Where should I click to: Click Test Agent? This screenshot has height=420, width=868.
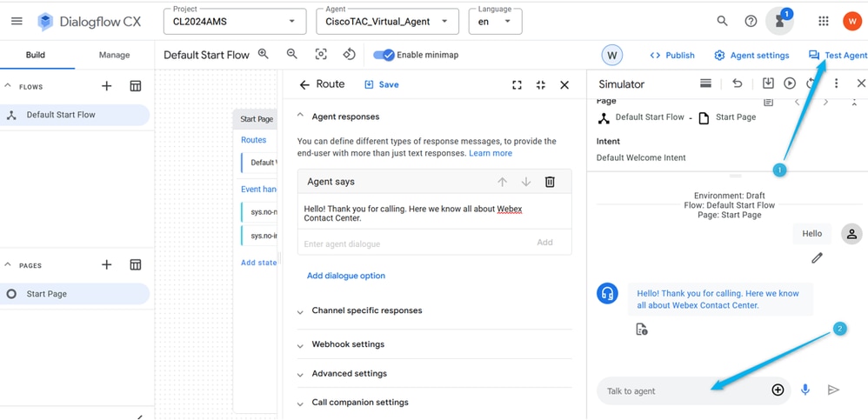coord(838,55)
